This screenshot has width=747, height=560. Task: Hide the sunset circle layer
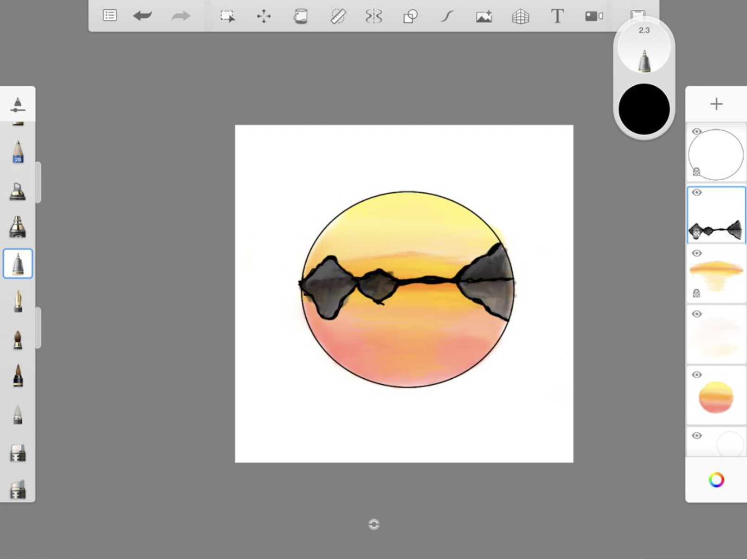696,375
